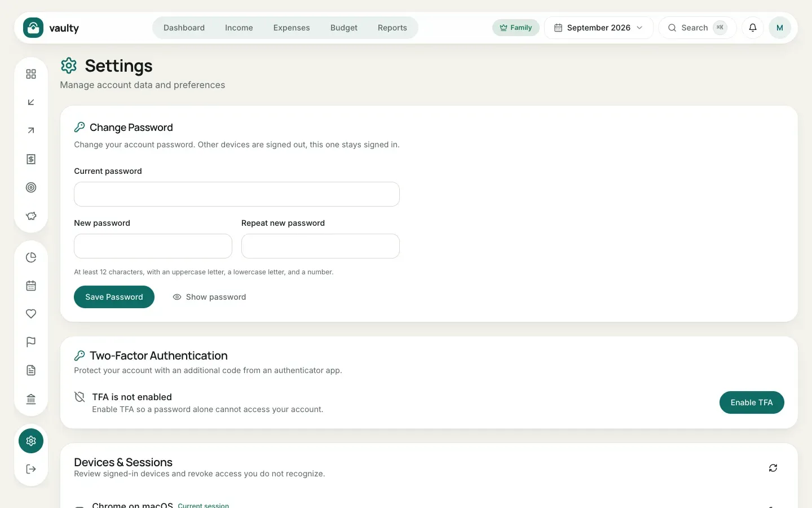Image resolution: width=812 pixels, height=508 pixels.
Task: Go to the Reports tab
Action: coord(392,28)
